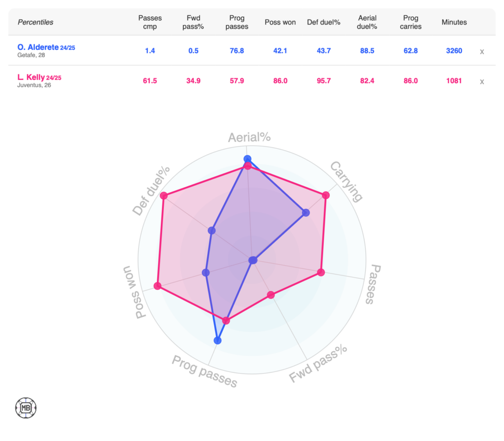Click the Aerial duel% column header
The height and width of the screenshot is (441, 504).
[x=368, y=22]
